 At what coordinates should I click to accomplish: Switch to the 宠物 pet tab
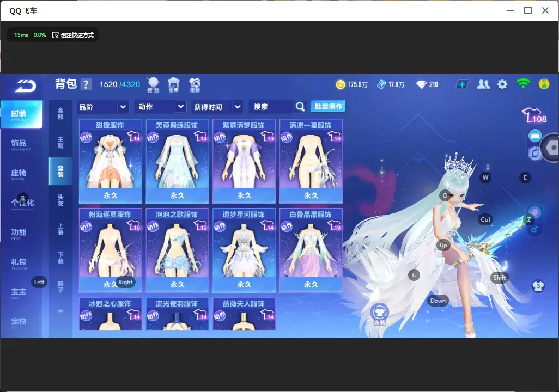tap(21, 322)
